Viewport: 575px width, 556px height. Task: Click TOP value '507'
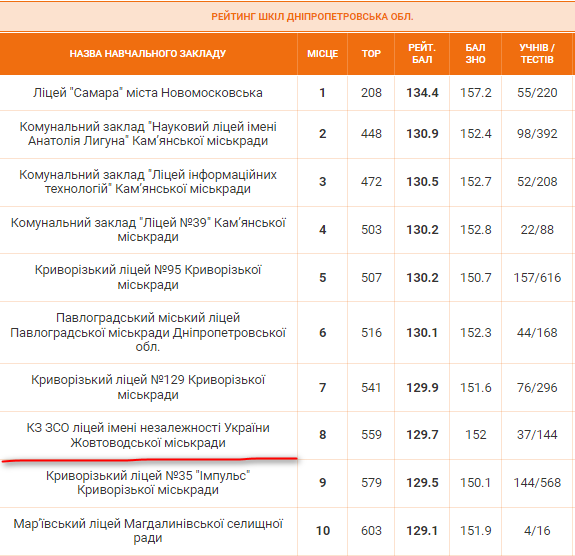(x=371, y=278)
